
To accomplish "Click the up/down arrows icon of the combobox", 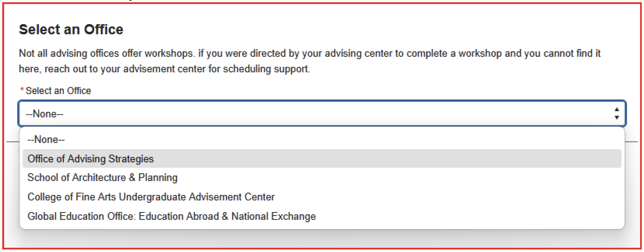I will click(617, 113).
